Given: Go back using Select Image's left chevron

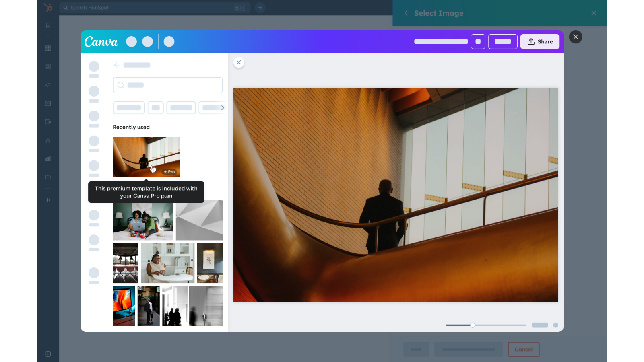Looking at the screenshot, I should point(406,13).
